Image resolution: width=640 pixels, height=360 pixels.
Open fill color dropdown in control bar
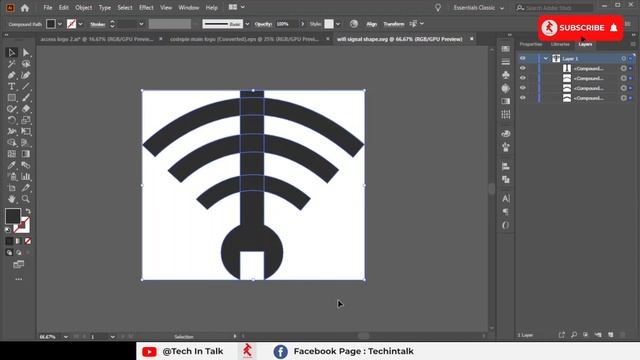(60, 24)
